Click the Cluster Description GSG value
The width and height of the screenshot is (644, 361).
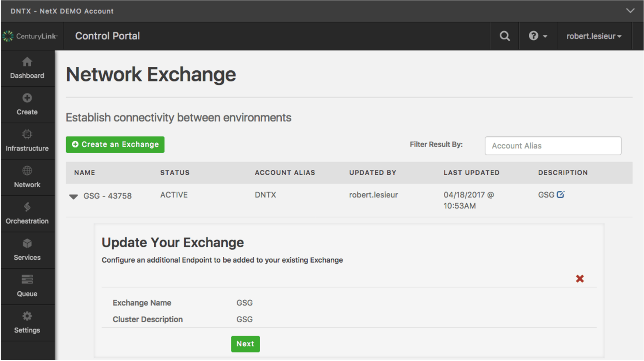244,319
